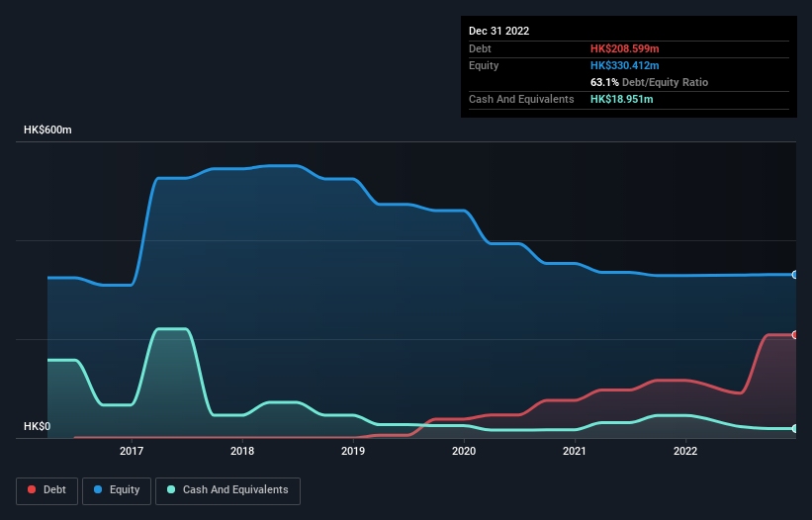
Task: Click the teal Cash legend dot
Action: click(x=171, y=489)
